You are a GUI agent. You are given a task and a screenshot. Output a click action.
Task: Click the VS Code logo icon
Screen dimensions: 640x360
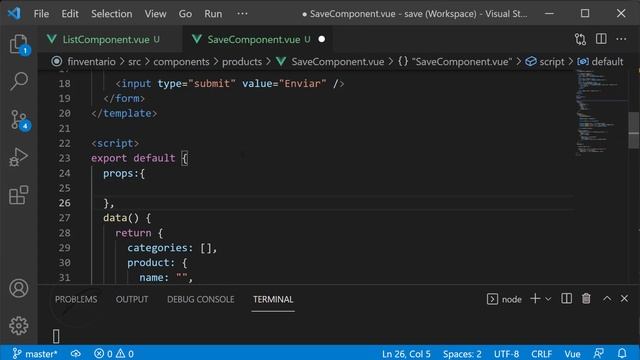[14, 13]
